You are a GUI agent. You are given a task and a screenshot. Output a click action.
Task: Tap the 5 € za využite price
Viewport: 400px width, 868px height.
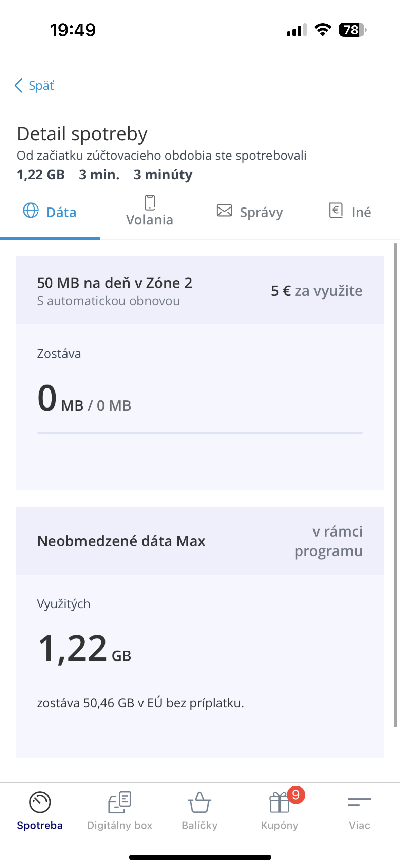click(316, 291)
